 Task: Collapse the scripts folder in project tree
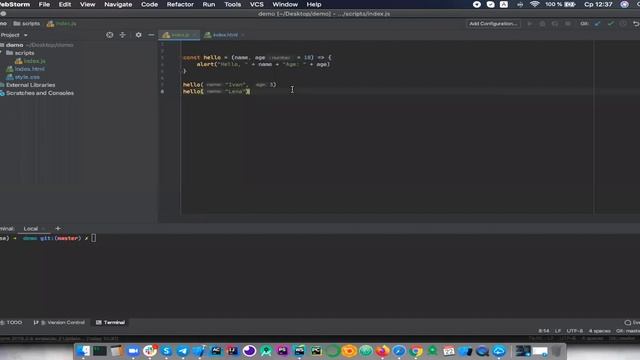tap(2, 53)
